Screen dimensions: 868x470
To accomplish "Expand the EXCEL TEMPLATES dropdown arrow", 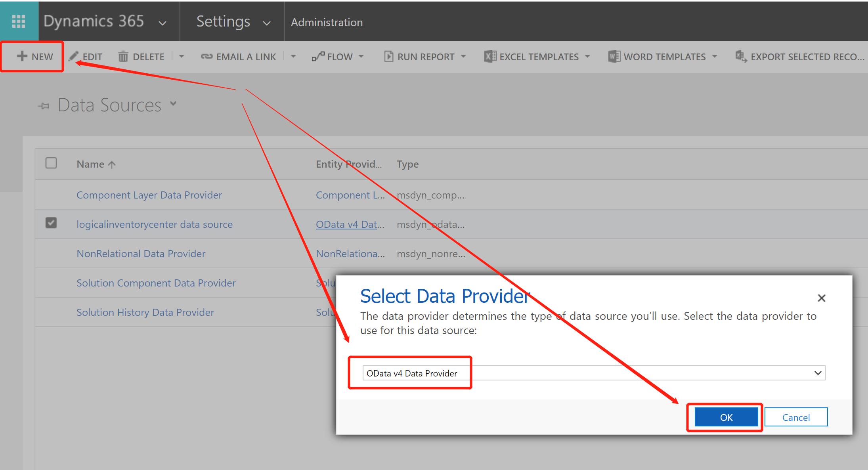I will click(587, 56).
